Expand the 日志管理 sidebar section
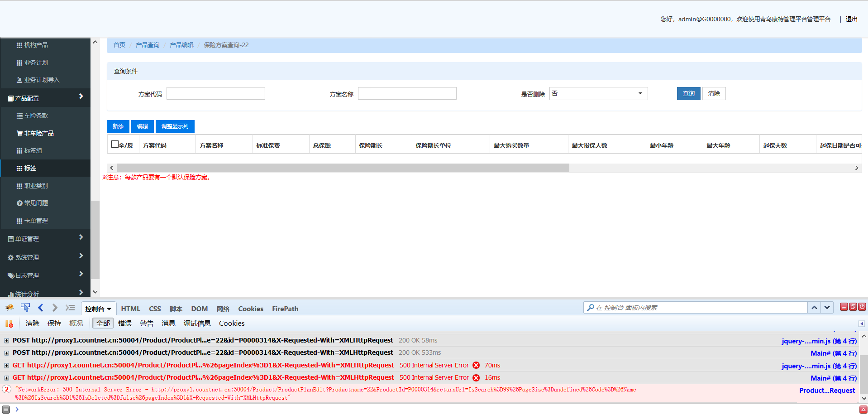The height and width of the screenshot is (415, 868). (45, 275)
